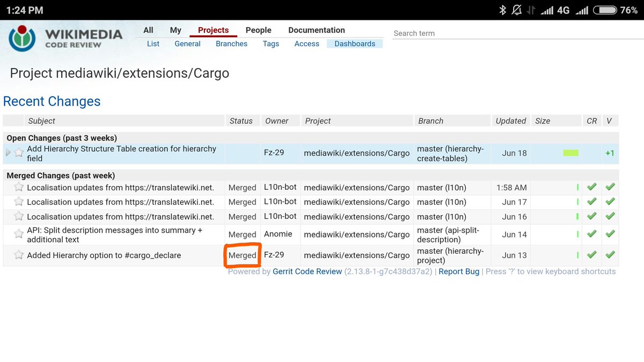The image size is (644, 362).
Task: Star the API: Split description messages change
Action: (19, 234)
